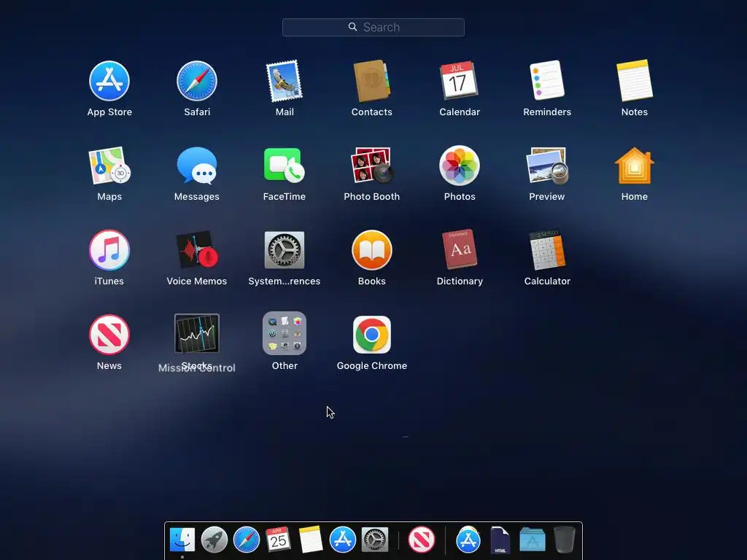Image resolution: width=747 pixels, height=560 pixels.
Task: Open the Preview app
Action: pos(547,166)
